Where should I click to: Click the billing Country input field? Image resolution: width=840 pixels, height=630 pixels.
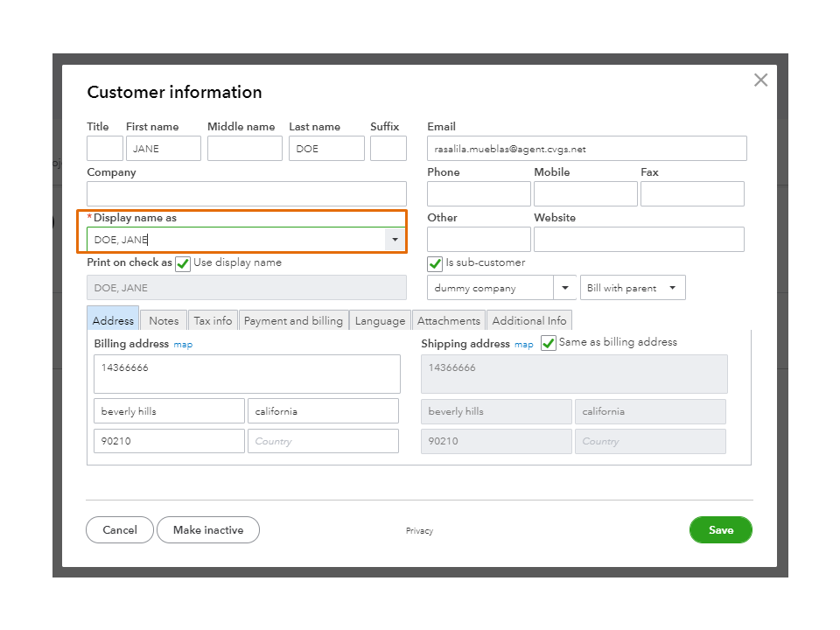click(x=323, y=441)
